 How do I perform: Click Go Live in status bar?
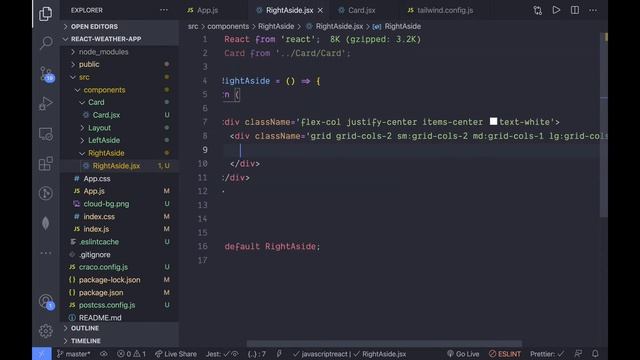pos(463,354)
